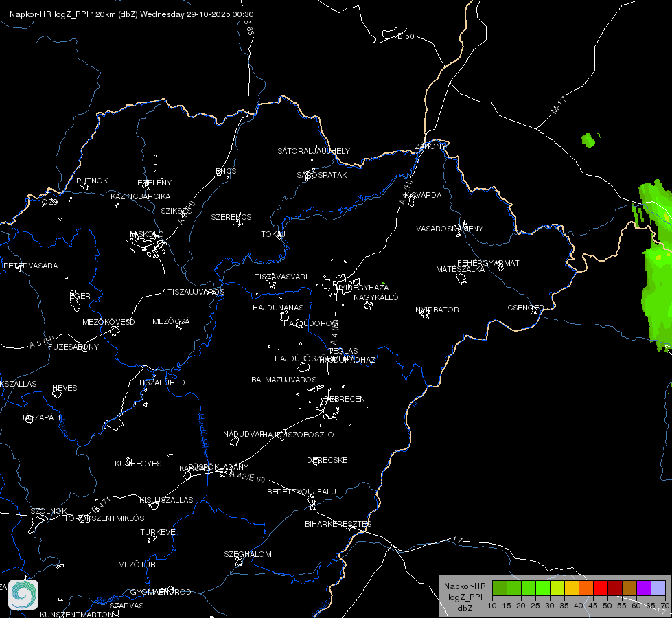Click the KISÚJSZÁLLÁS city label
672x618 pixels.
(x=166, y=500)
